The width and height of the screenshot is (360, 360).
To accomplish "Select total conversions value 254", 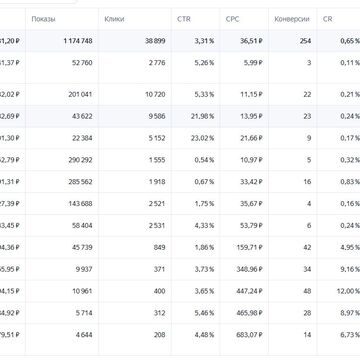I will click(x=305, y=41).
